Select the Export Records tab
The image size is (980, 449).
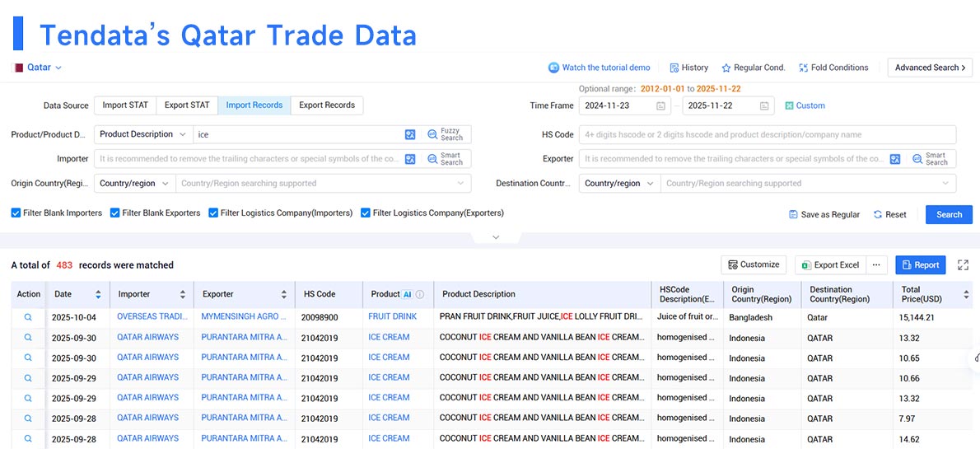point(327,105)
